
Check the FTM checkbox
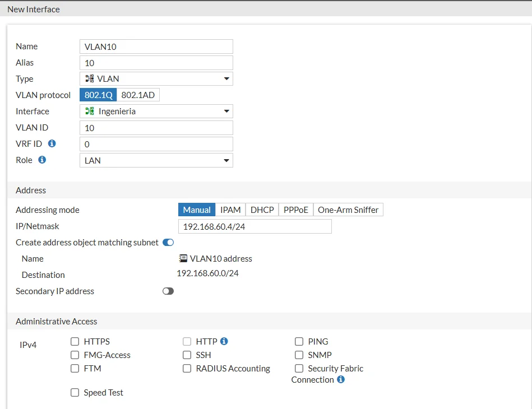75,368
